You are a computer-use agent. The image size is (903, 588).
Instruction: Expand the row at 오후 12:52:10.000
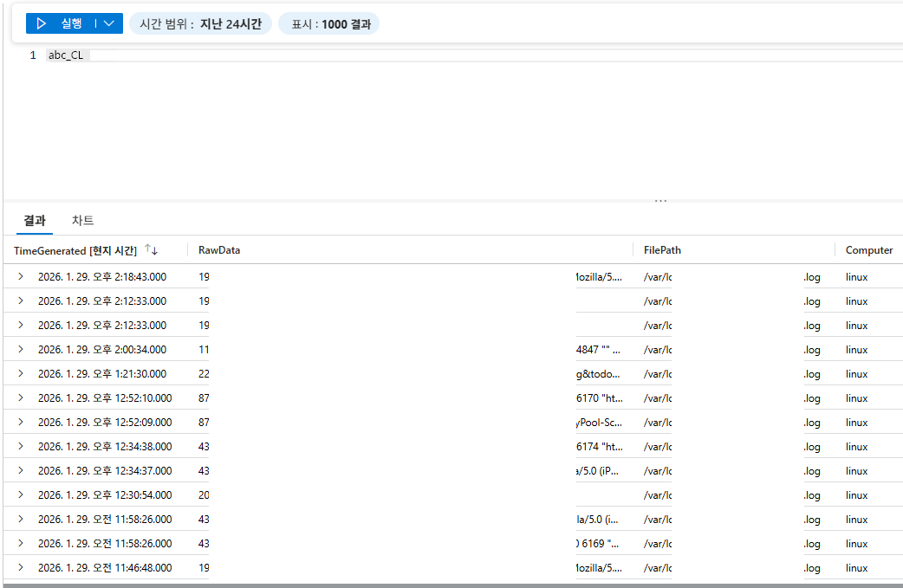[x=21, y=397]
